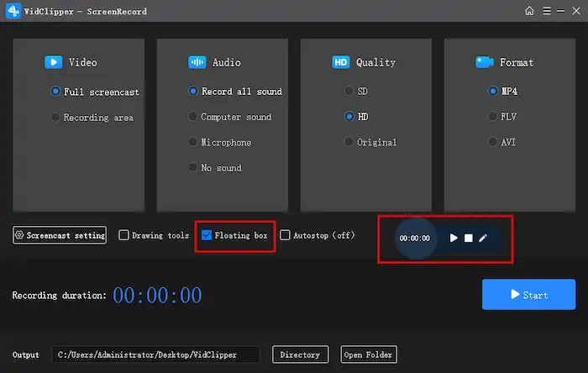Click the Start recording button

[528, 294]
